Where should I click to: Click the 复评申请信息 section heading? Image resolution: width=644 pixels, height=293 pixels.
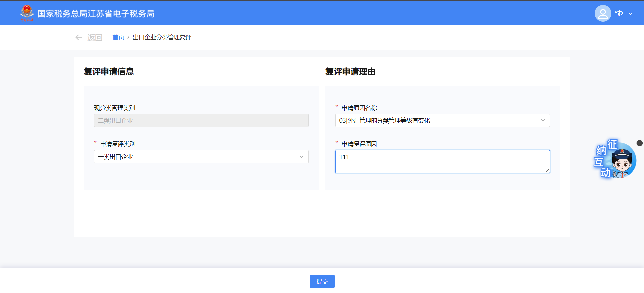tap(109, 71)
